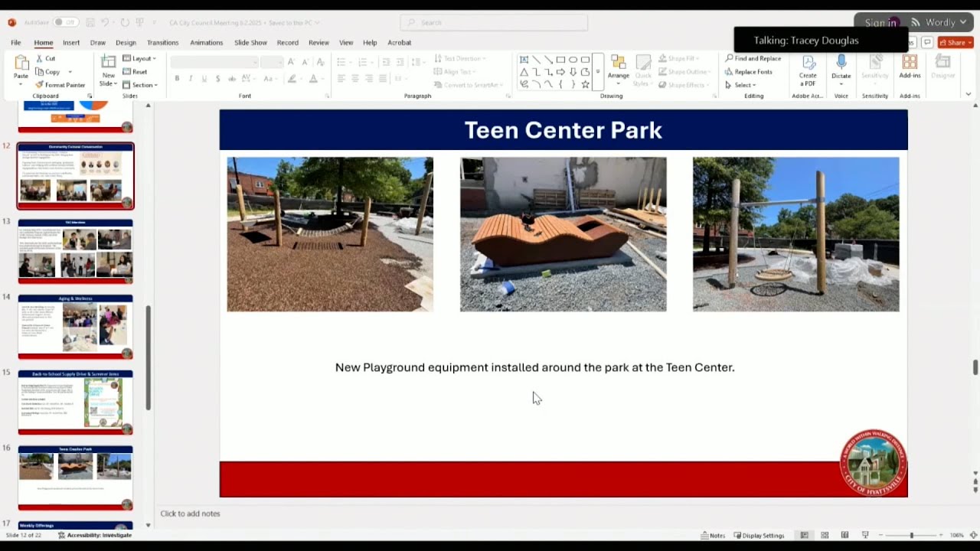The width and height of the screenshot is (980, 551).
Task: Pick the Rectangle shape from the gallery
Action: [x=560, y=60]
